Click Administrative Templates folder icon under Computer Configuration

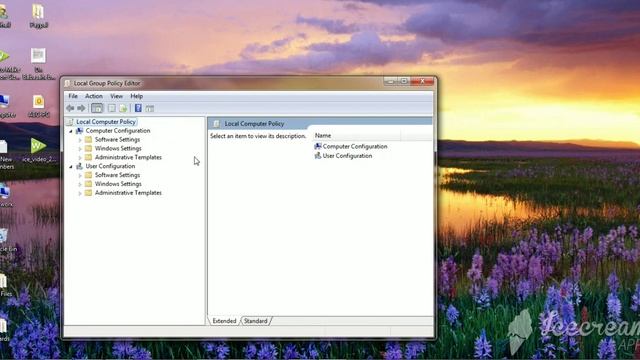(88, 157)
